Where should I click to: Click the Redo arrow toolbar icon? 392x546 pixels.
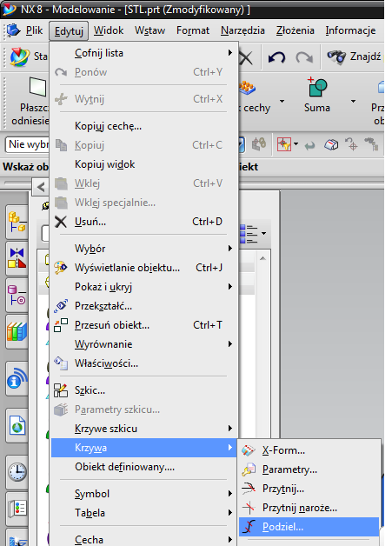(304, 57)
